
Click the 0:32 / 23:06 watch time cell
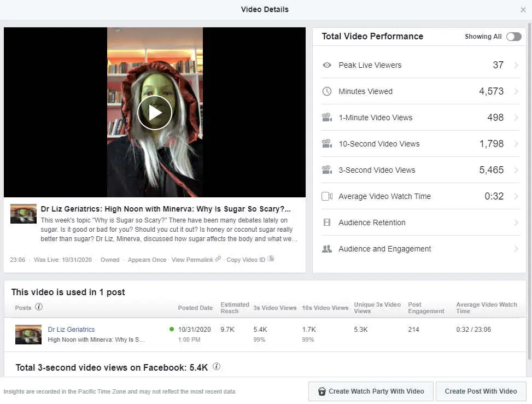[x=473, y=329]
